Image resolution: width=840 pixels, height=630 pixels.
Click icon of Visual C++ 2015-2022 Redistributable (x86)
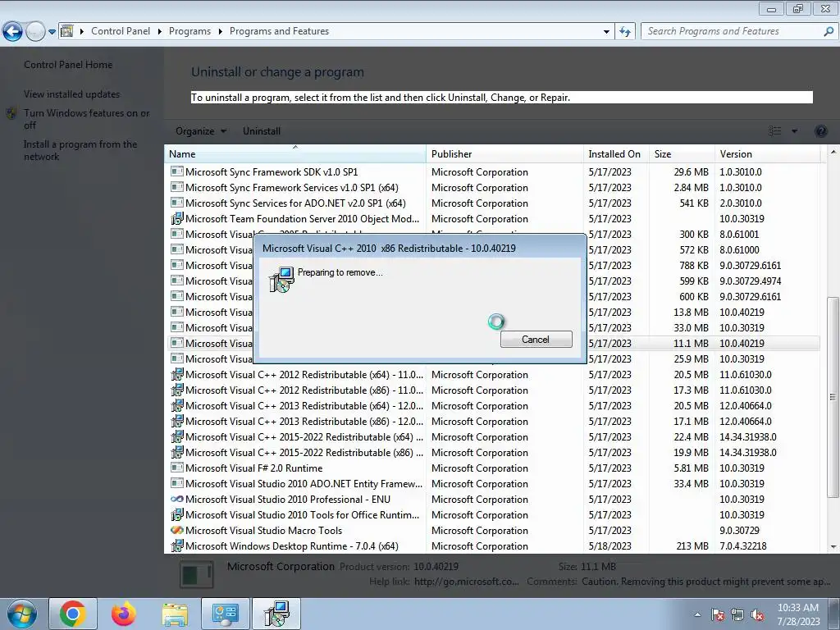click(x=177, y=452)
